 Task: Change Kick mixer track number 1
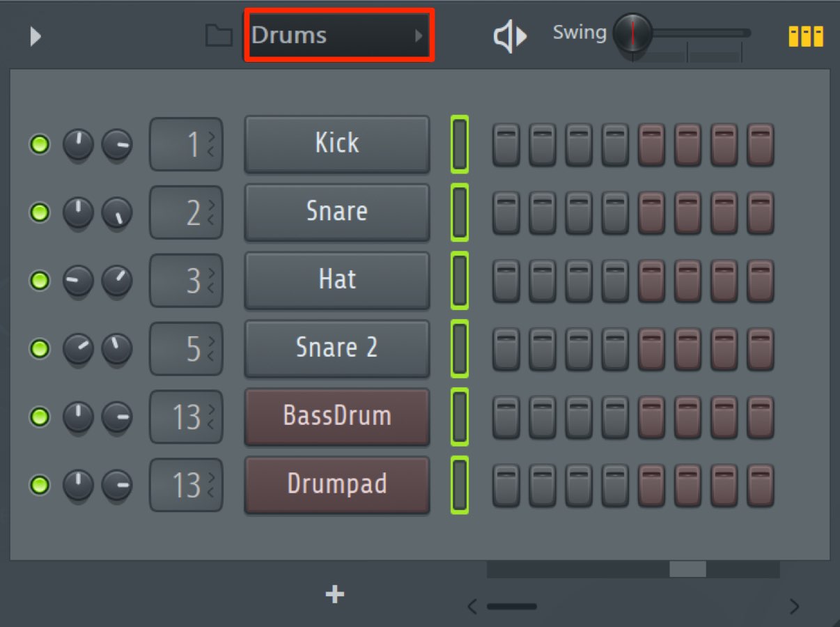(186, 144)
